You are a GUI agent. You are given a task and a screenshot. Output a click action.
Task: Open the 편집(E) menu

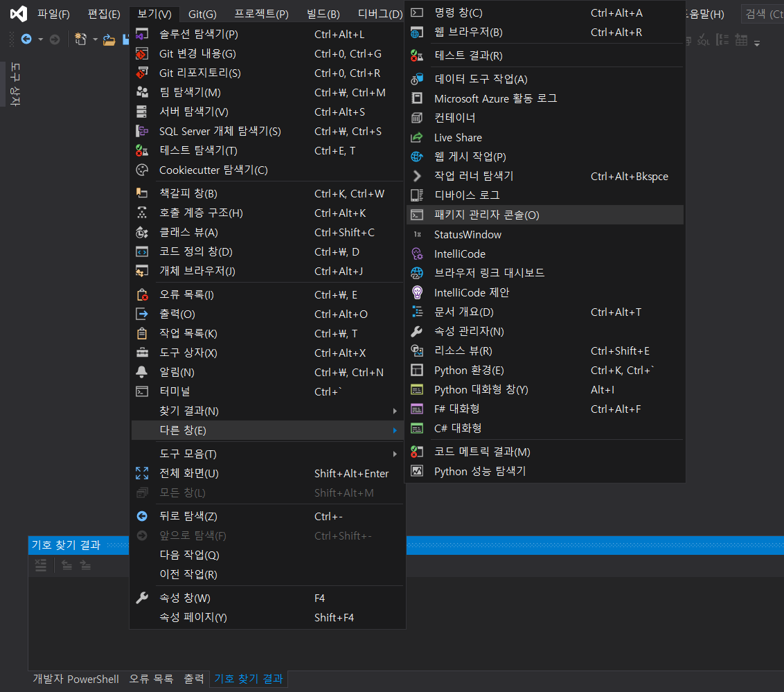[x=104, y=14]
